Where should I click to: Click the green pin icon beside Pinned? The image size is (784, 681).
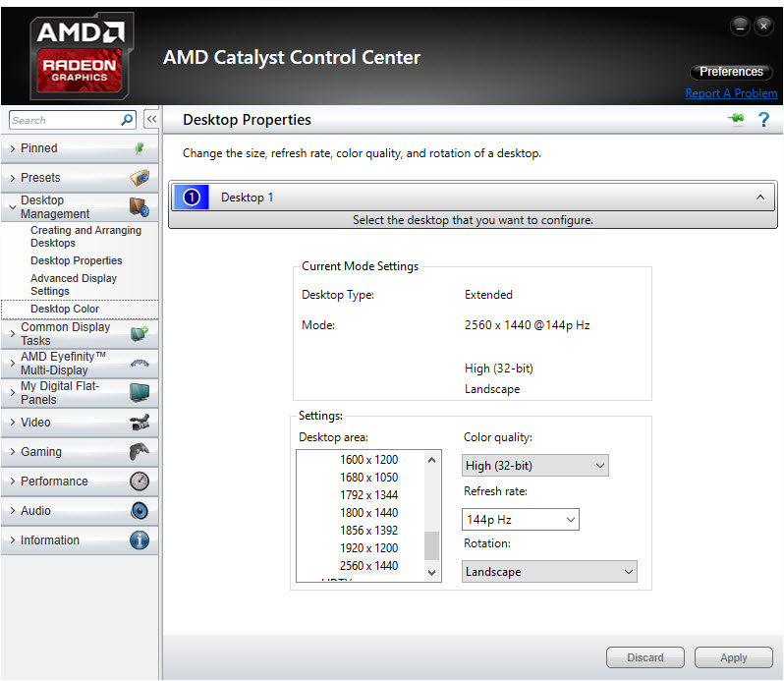pyautogui.click(x=140, y=148)
